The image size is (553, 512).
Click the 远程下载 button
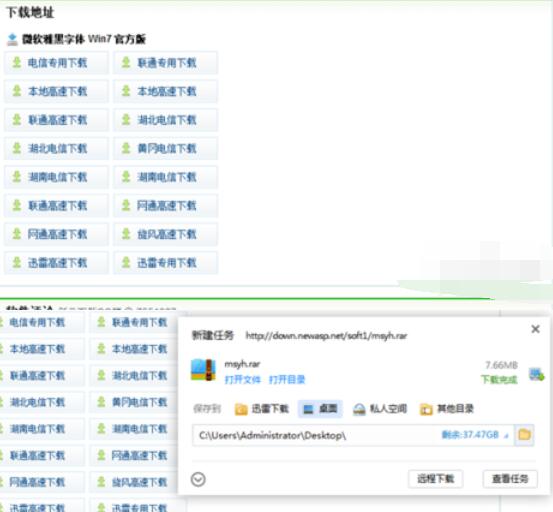click(436, 479)
